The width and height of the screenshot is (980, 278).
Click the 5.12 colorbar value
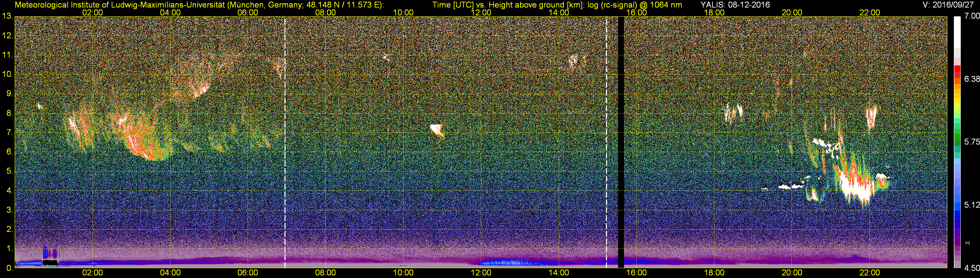point(972,205)
